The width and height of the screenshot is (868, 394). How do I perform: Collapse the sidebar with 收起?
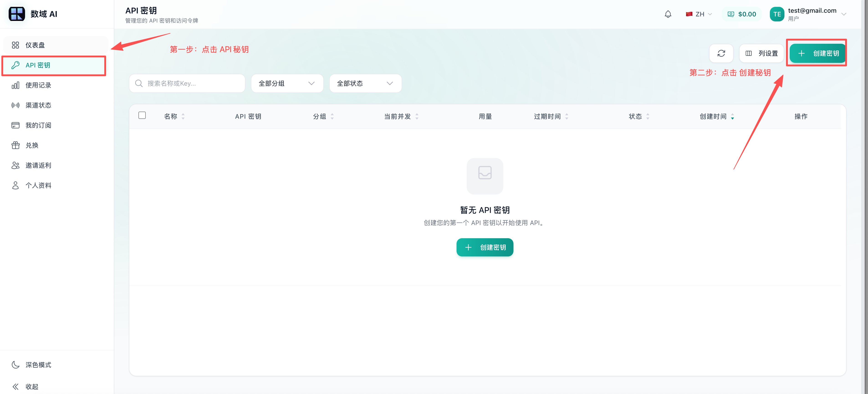click(x=56, y=386)
